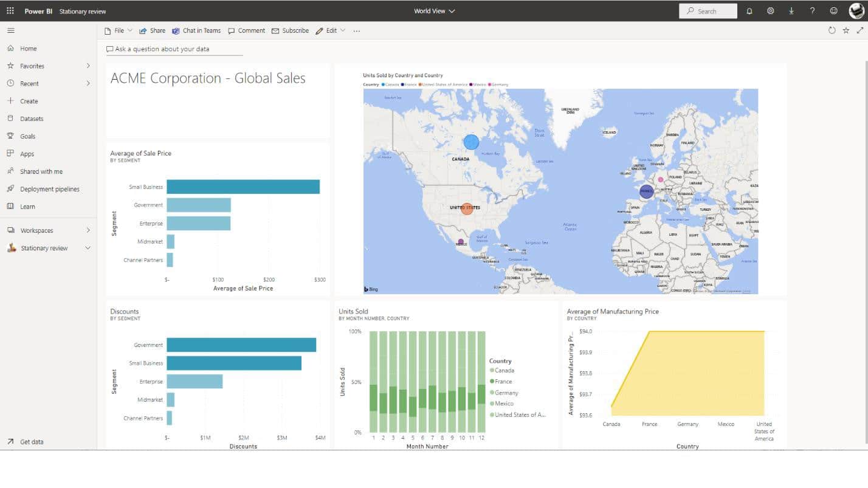Viewport: 868px width, 488px height.
Task: Open the help question mark icon
Action: pyautogui.click(x=812, y=11)
